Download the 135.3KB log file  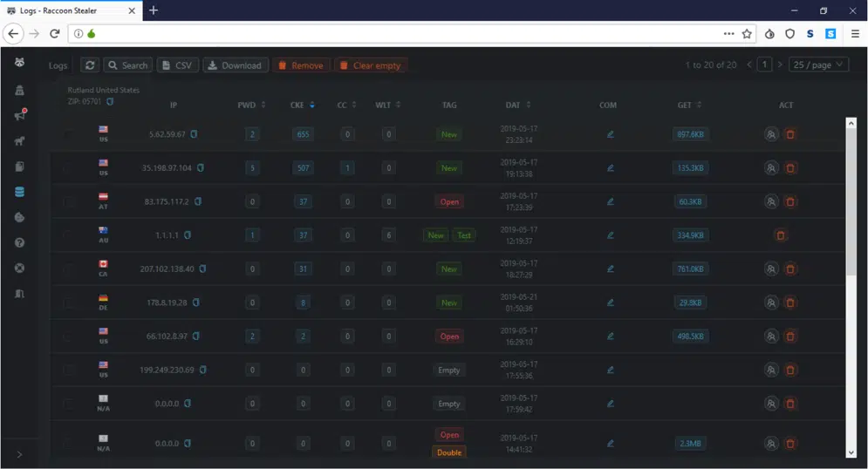690,168
